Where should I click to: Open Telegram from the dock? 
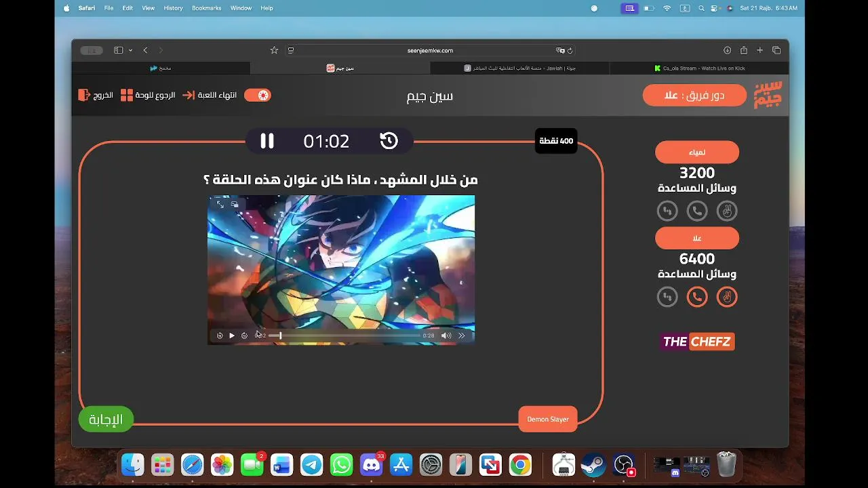(x=312, y=465)
